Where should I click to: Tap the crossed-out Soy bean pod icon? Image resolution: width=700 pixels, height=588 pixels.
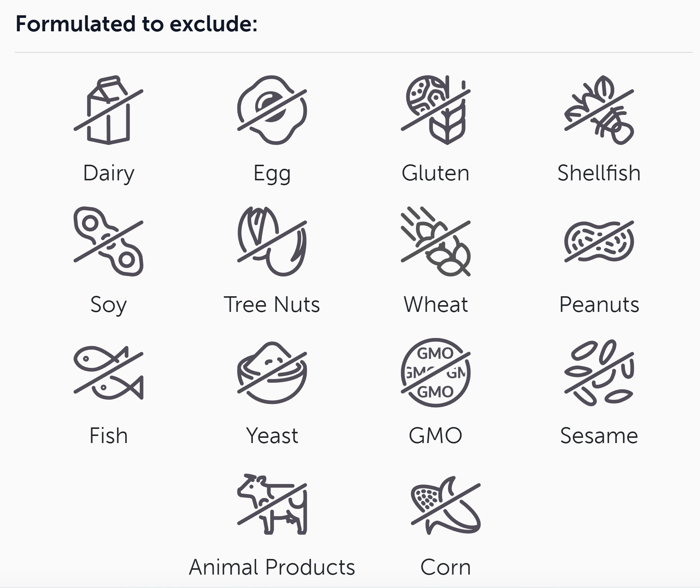pos(108,241)
